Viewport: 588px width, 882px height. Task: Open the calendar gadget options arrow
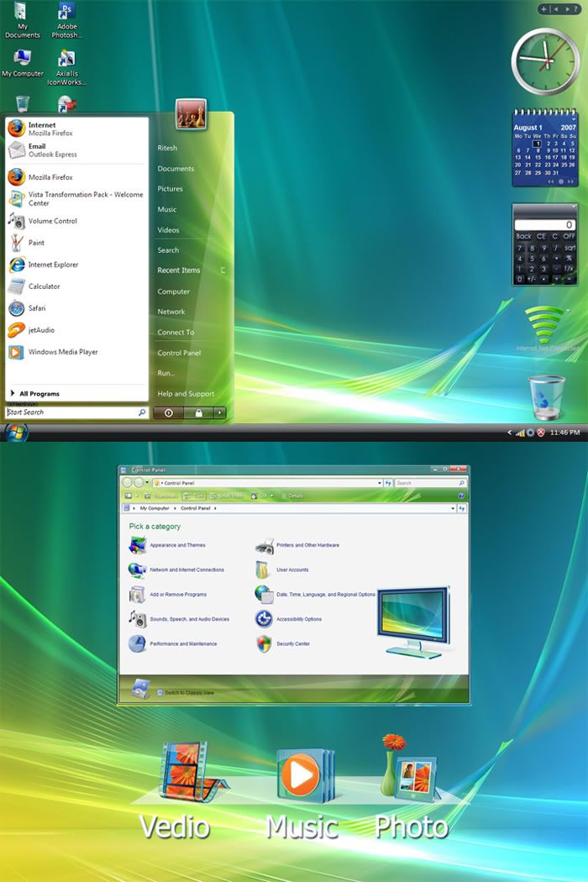point(574,119)
